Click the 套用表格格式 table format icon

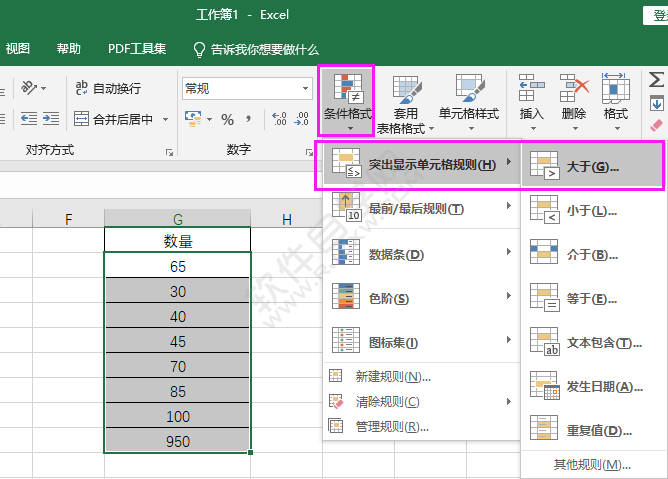(406, 91)
